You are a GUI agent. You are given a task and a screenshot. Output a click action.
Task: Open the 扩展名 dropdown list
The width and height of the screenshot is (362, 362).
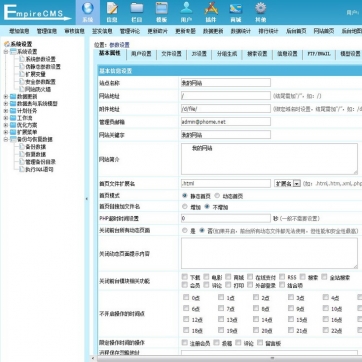pyautogui.click(x=287, y=183)
